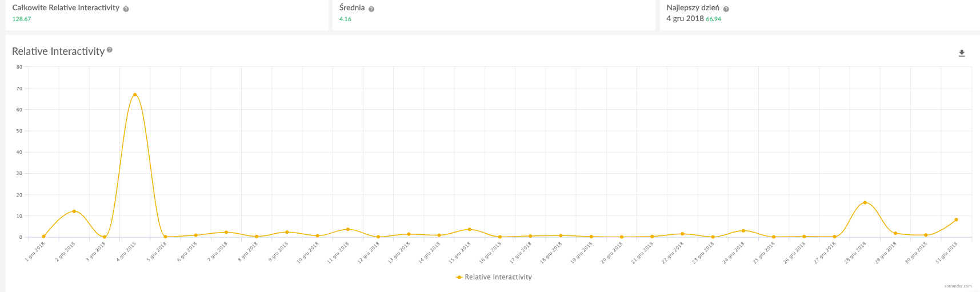980x292 pixels.
Task: Click the last data point on 31 gru 2018
Action: (956, 220)
